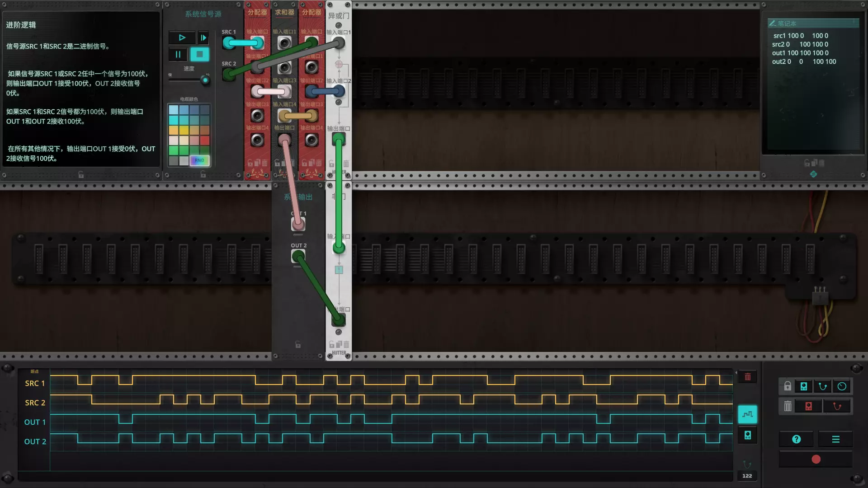This screenshot has width=868, height=488.
Task: Click the red record button
Action: (816, 460)
